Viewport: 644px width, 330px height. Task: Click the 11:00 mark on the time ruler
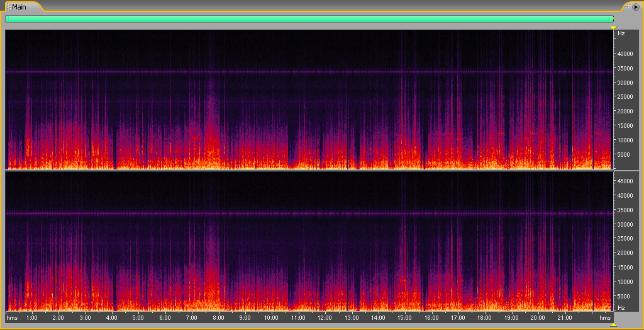tap(298, 318)
